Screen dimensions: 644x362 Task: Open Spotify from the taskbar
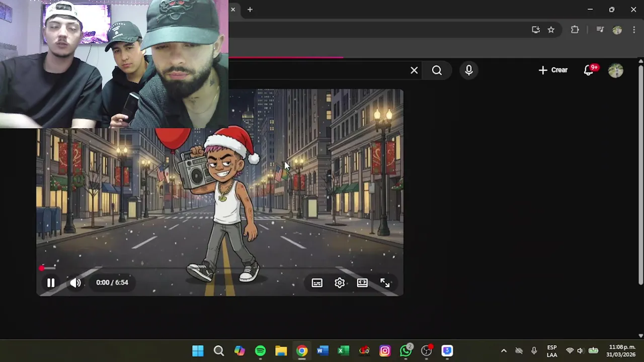coord(260,351)
